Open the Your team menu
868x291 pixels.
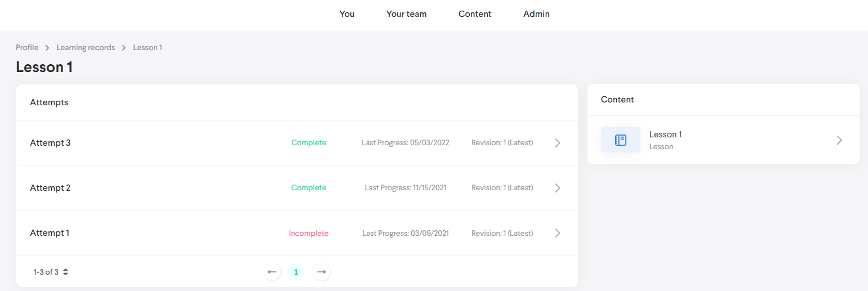coord(406,14)
